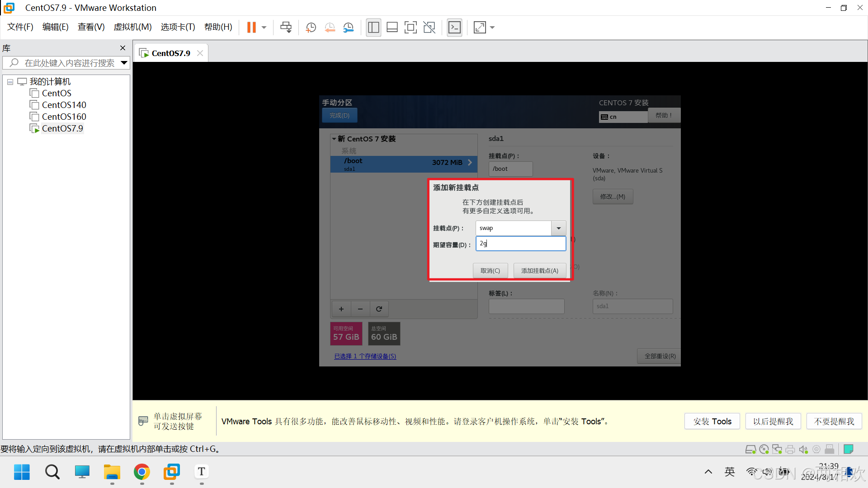This screenshot has width=868, height=488.
Task: Select CentOS160 in the library tree
Action: 64,117
